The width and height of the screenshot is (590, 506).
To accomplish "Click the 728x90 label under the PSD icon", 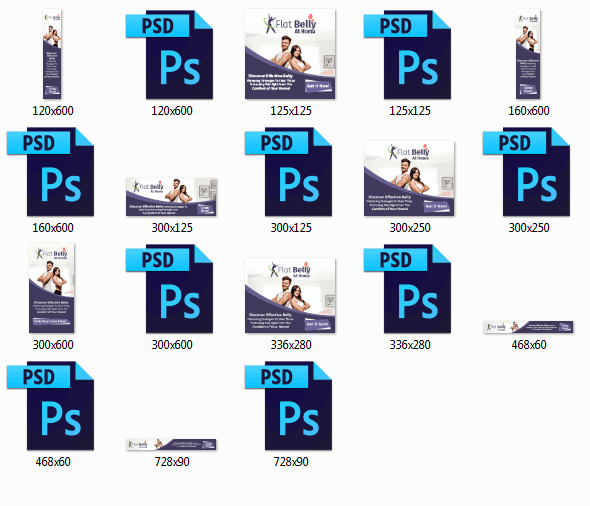I will click(291, 462).
